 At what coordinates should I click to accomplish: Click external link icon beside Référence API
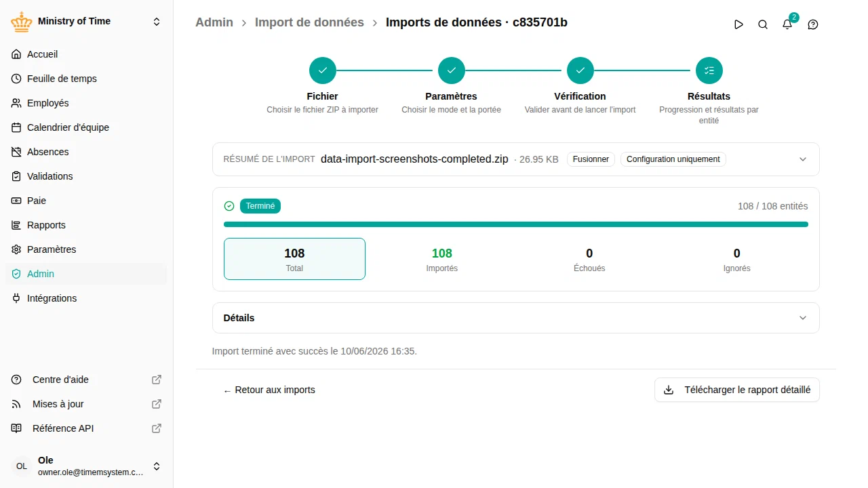point(157,428)
